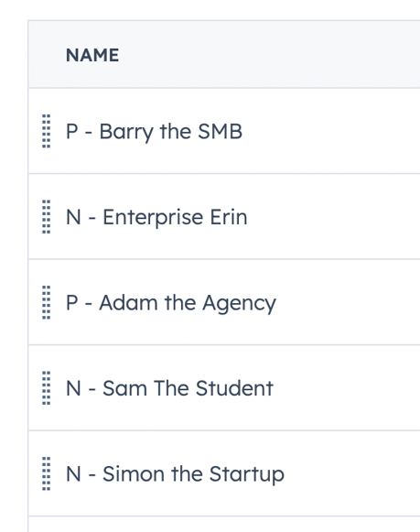Click the Enterprise Erin table row
This screenshot has width=420, height=532.
point(224,216)
